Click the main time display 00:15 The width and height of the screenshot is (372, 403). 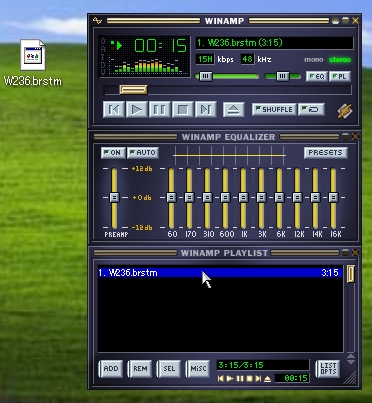[160, 46]
